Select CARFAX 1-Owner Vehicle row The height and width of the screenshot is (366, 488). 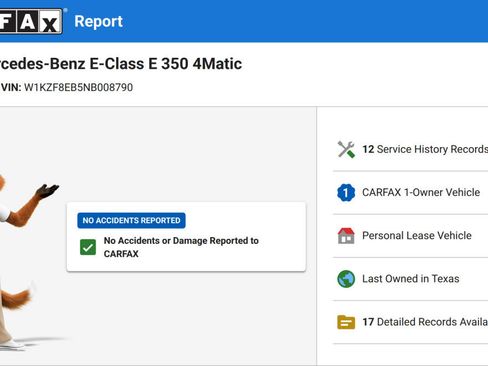coord(410,193)
